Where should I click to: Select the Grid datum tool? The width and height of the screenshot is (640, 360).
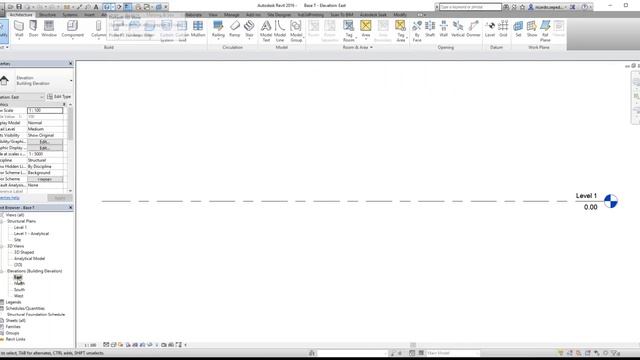[x=503, y=29]
